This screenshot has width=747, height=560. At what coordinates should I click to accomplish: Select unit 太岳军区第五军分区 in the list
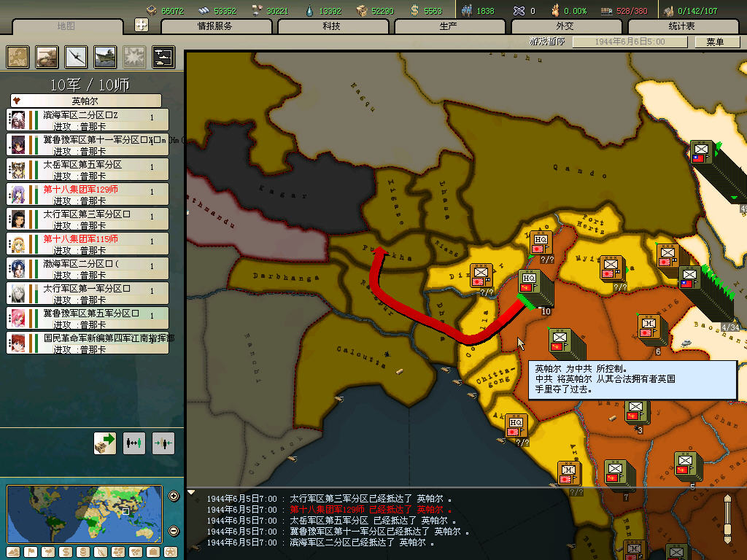[x=88, y=169]
